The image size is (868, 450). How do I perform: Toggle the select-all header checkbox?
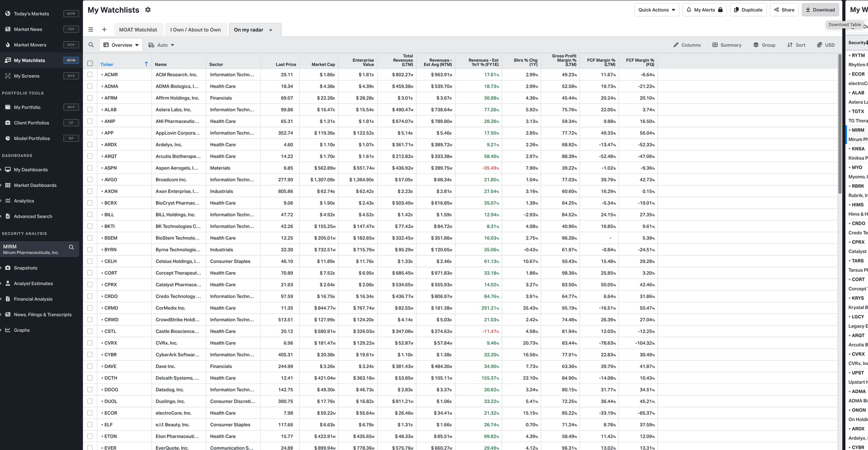(90, 64)
